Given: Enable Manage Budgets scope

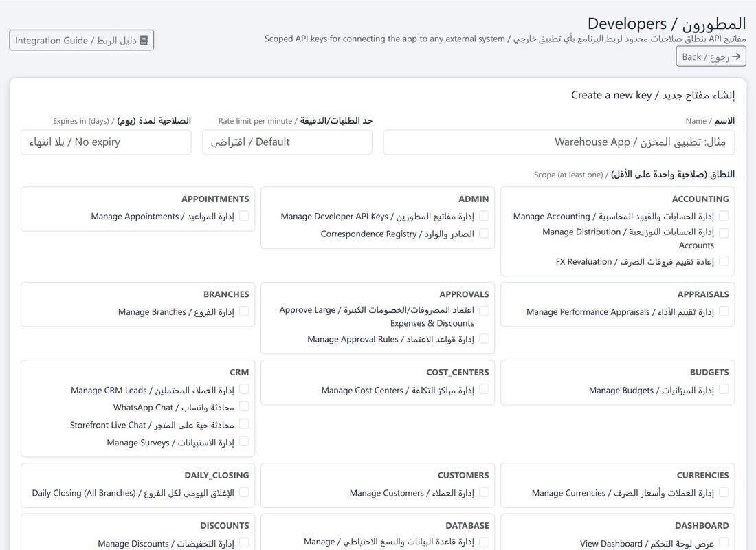Looking at the screenshot, I should pos(724,389).
